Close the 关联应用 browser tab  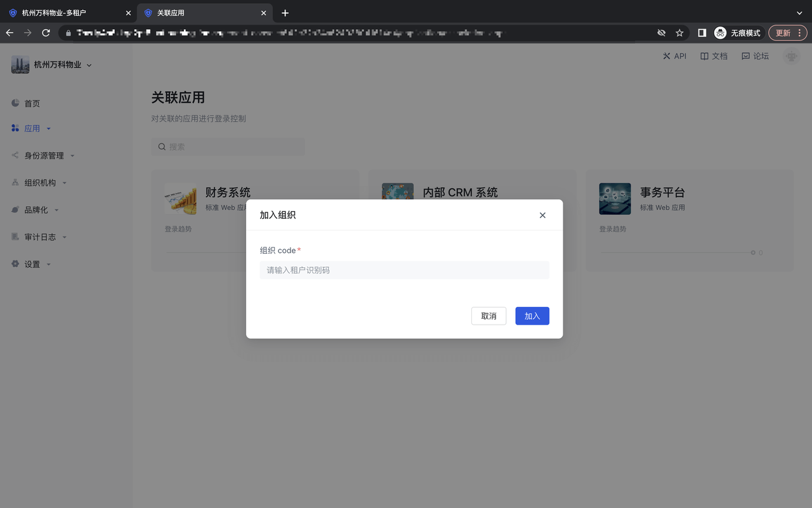[264, 13]
